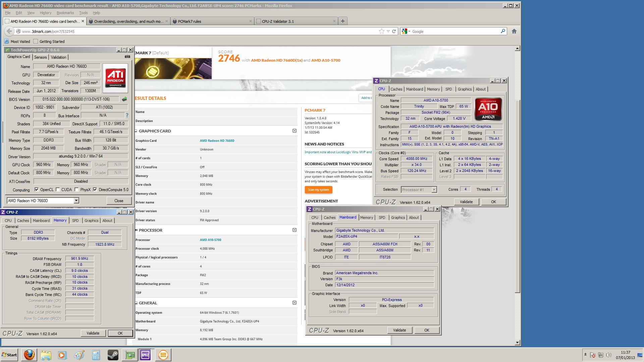The image size is (644, 362).
Task: Click the Firefox back arrow button
Action: (9, 31)
